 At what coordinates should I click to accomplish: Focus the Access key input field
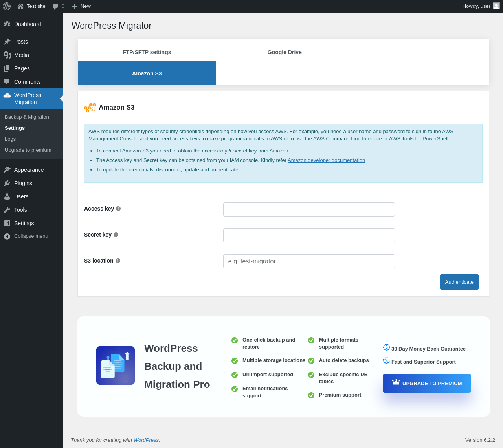point(309,209)
